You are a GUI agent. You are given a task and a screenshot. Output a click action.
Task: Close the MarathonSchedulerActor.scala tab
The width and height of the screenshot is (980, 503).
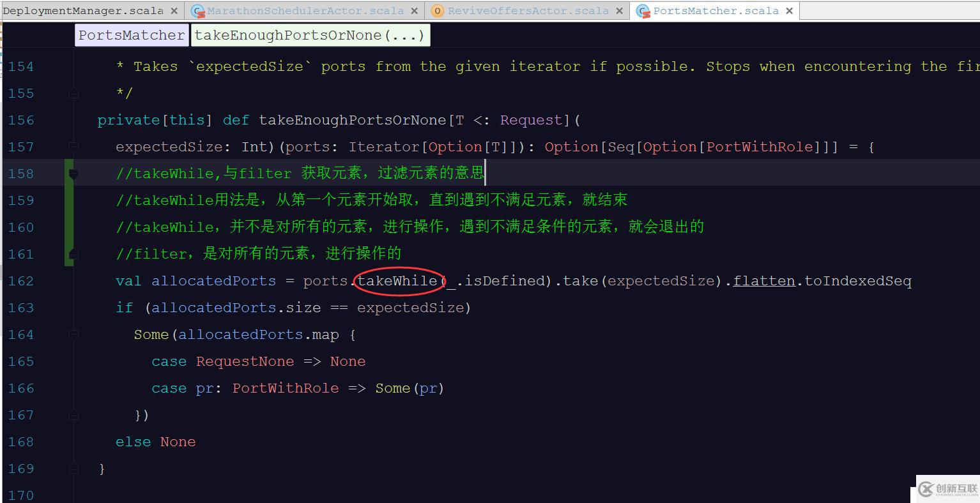[414, 11]
